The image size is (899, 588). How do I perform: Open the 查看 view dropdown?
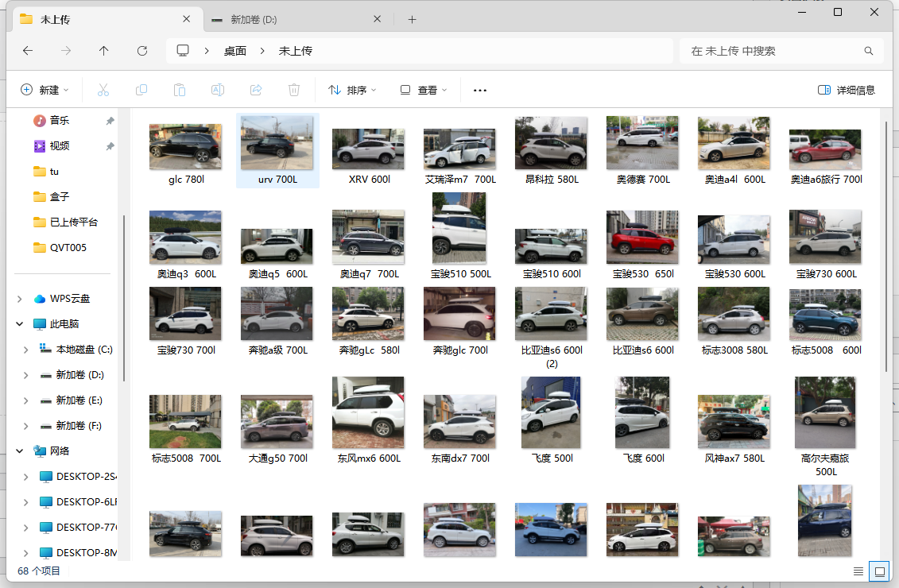point(424,91)
